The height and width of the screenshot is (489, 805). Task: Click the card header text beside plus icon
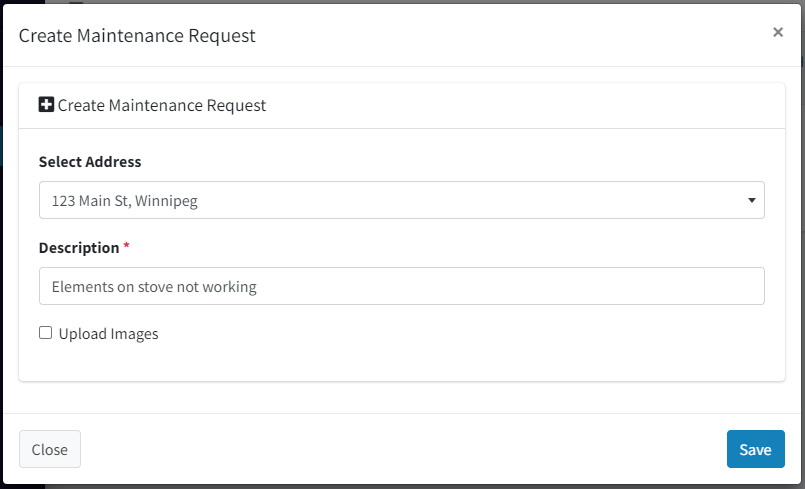162,105
